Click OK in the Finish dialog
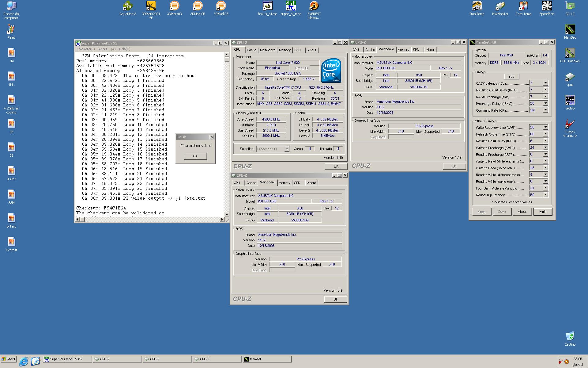The image size is (588, 368). click(195, 156)
